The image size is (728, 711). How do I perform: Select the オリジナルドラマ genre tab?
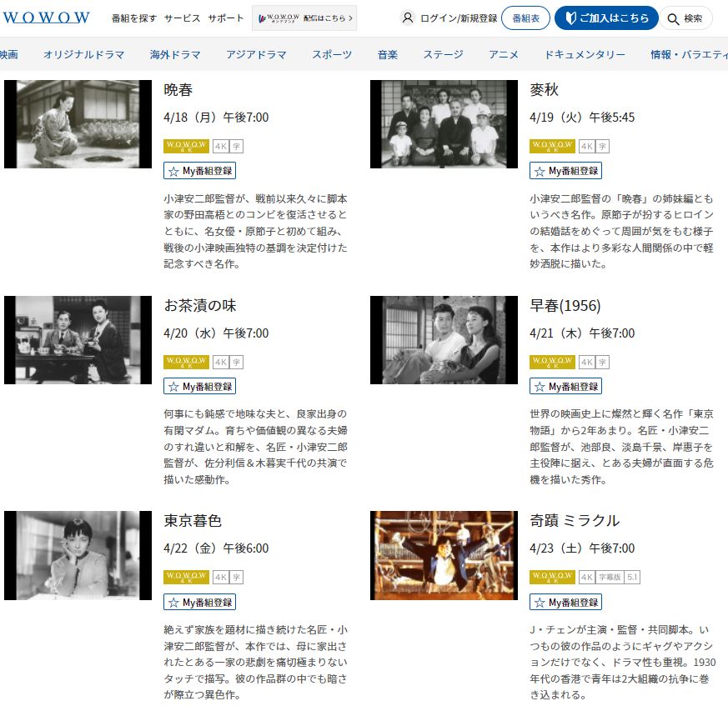84,54
